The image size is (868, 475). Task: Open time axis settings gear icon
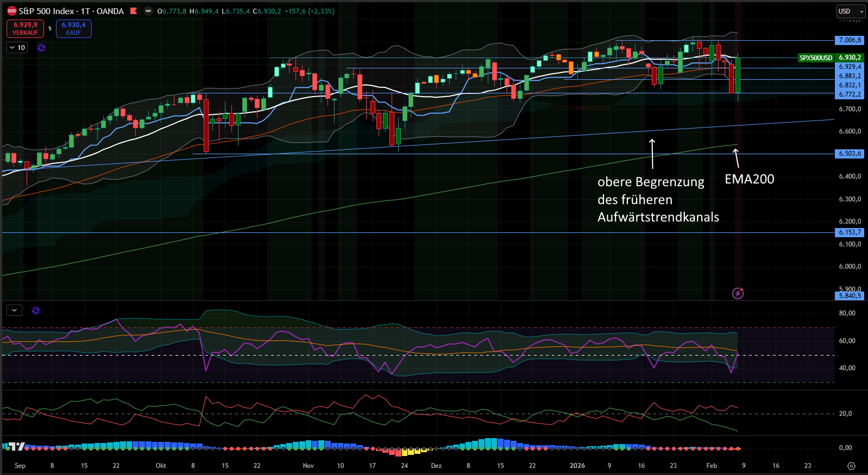pos(851,466)
